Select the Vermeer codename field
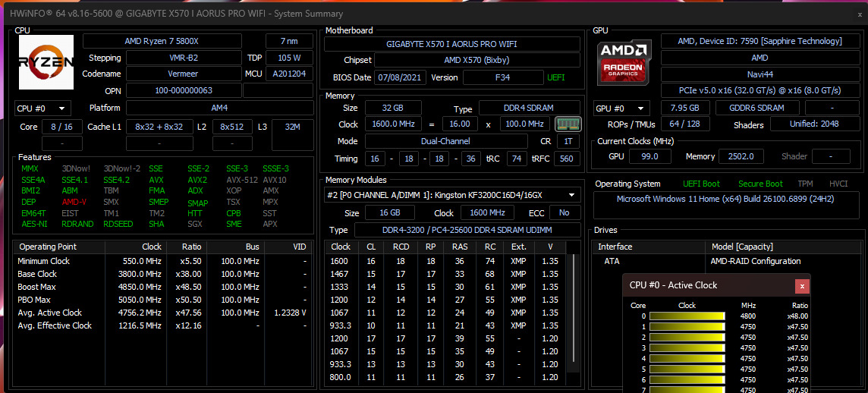This screenshot has width=868, height=393. pos(184,74)
